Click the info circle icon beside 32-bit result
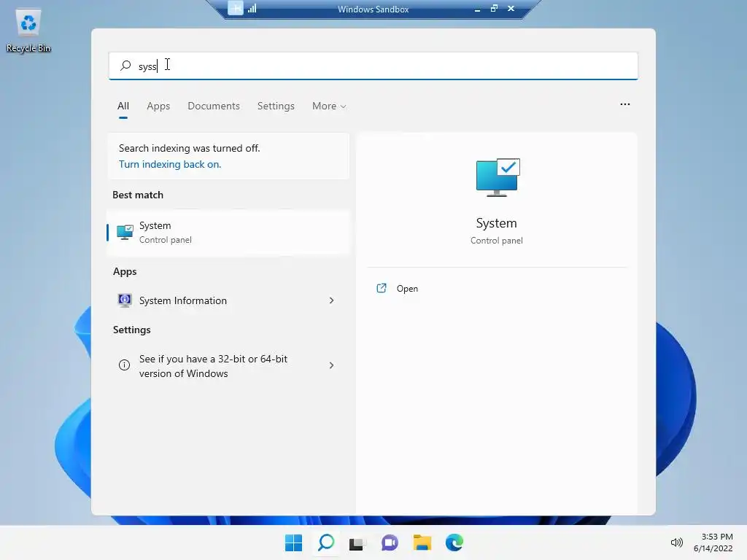This screenshot has width=747, height=560. [124, 365]
